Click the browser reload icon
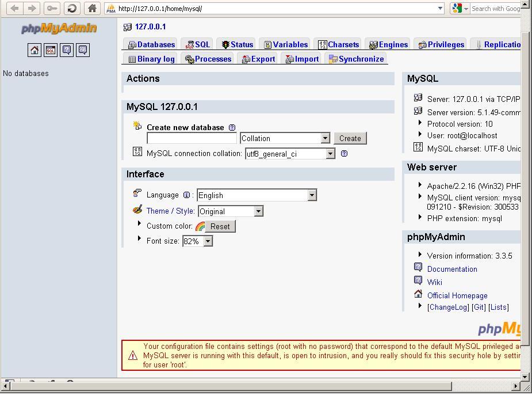Screen dimensions: 532x395 point(71,8)
